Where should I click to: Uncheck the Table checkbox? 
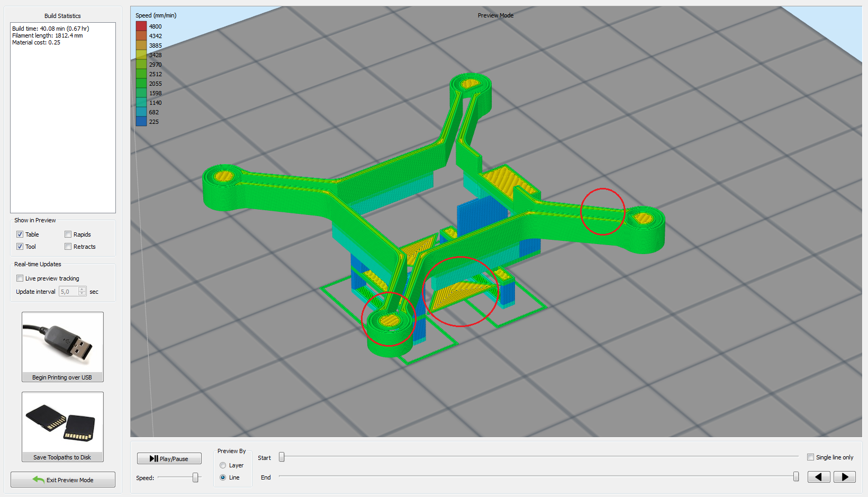(x=20, y=234)
